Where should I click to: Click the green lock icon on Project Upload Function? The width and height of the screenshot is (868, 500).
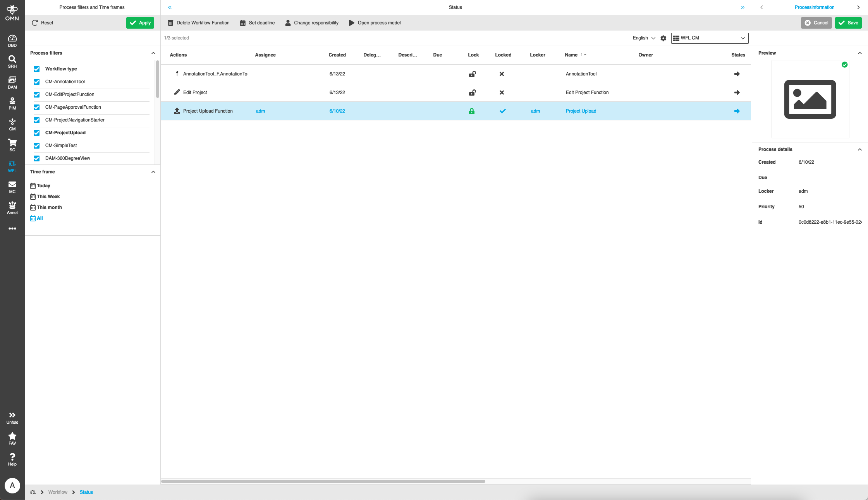click(472, 111)
